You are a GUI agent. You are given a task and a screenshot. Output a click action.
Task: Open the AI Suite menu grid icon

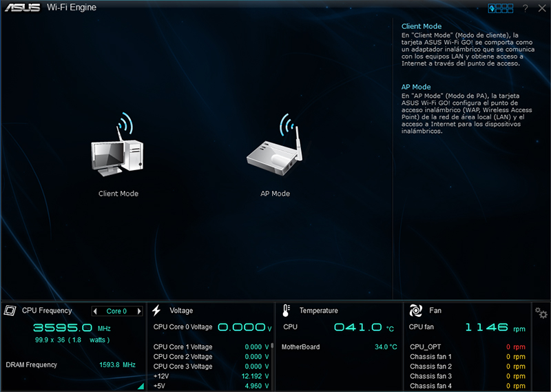501,8
